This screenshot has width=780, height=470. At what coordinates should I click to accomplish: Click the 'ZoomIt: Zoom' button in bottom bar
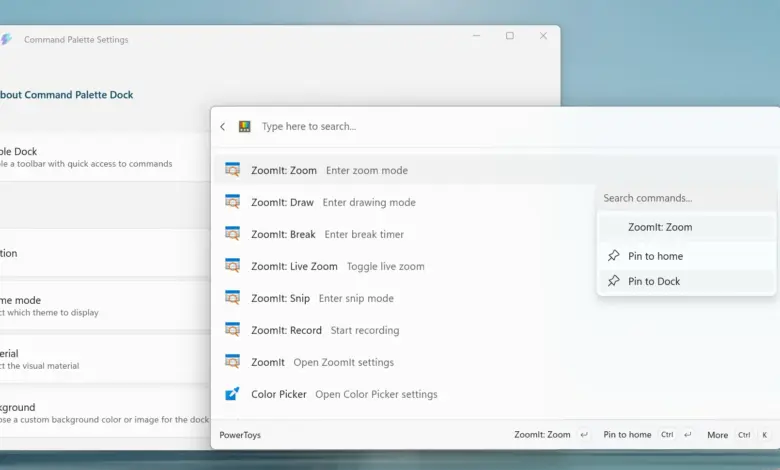coord(552,435)
